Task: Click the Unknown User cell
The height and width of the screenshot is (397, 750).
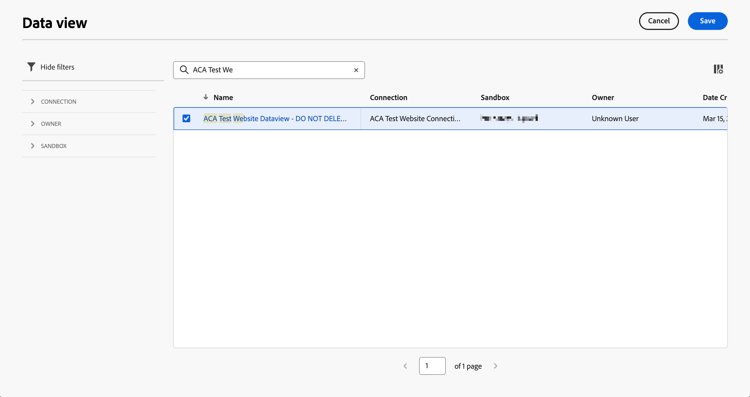Action: pyautogui.click(x=615, y=118)
